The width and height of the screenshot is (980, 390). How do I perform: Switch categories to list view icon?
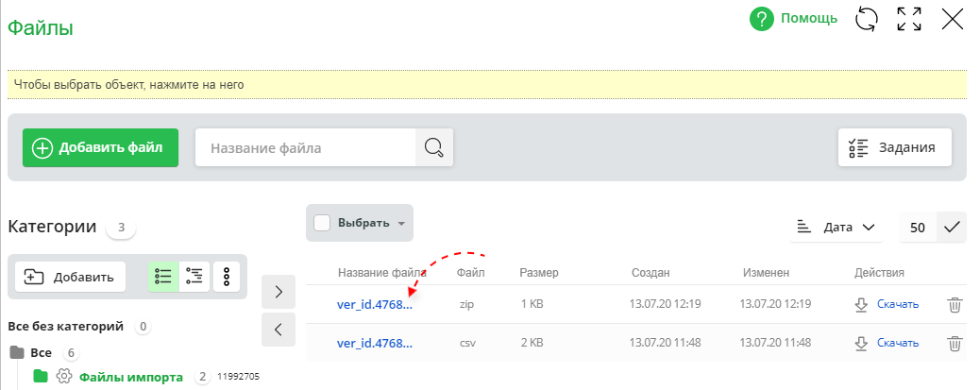[x=163, y=277]
